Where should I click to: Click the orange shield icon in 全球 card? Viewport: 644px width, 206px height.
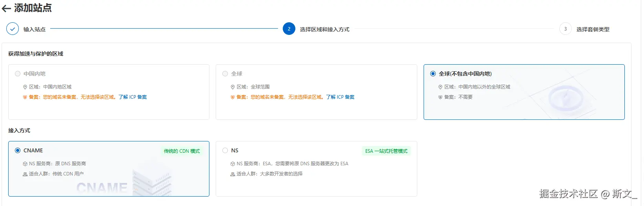233,97
